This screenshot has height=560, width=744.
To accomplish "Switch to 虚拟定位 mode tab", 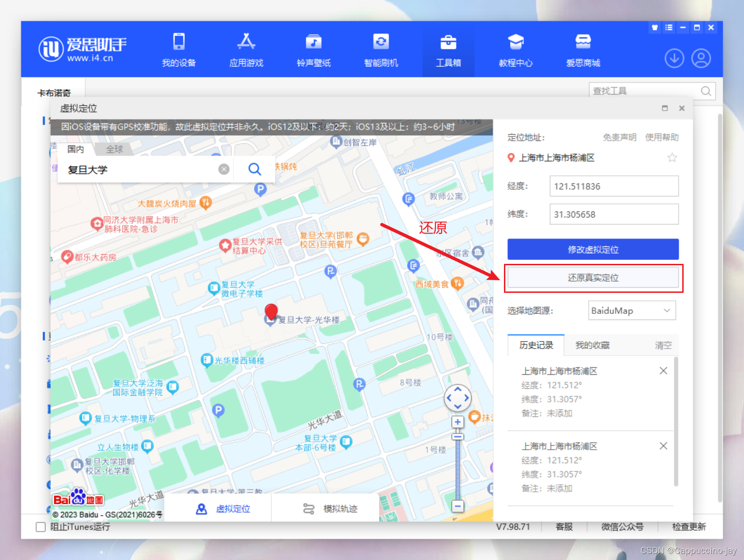I will point(224,509).
